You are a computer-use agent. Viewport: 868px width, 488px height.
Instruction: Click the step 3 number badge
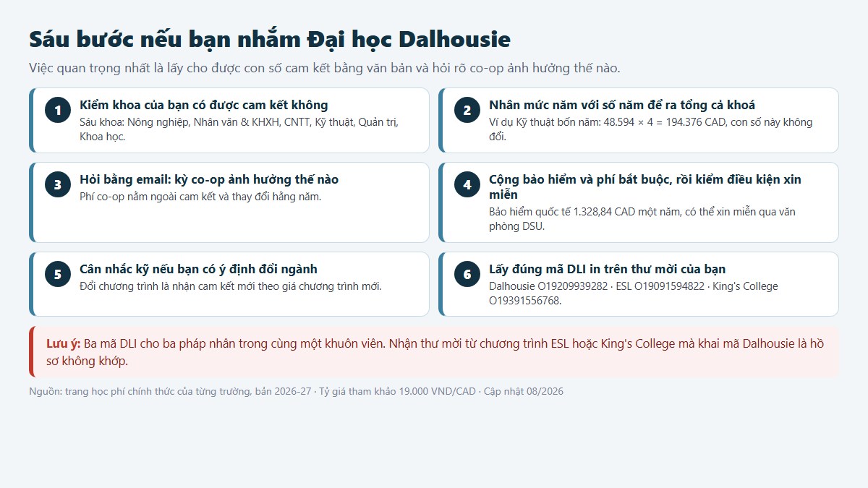58,185
